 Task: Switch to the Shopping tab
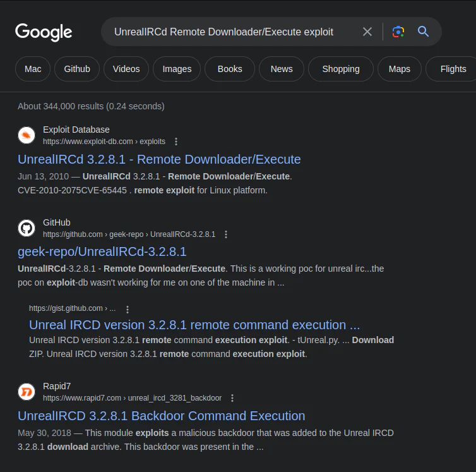pos(341,69)
